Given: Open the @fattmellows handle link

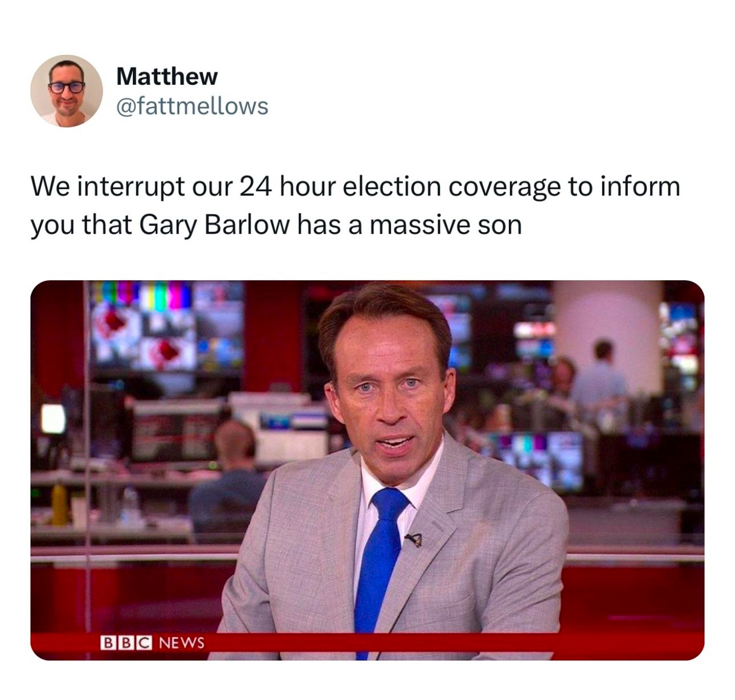Looking at the screenshot, I should 192,106.
